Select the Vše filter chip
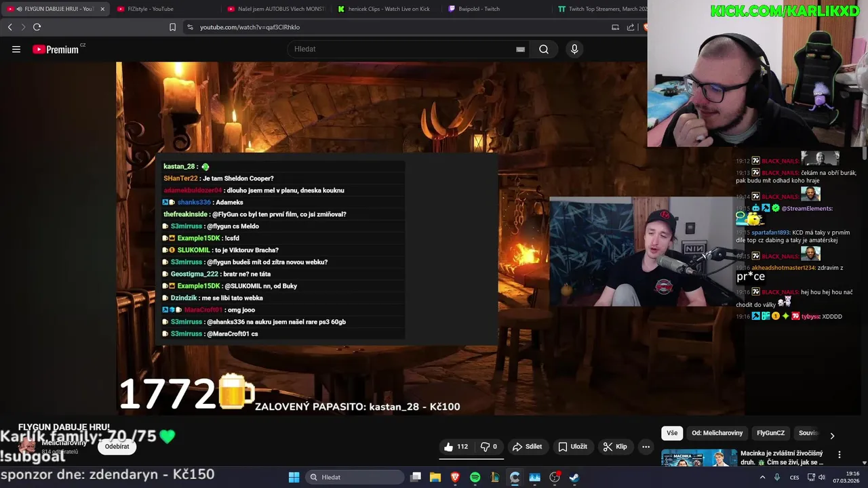 pyautogui.click(x=671, y=433)
